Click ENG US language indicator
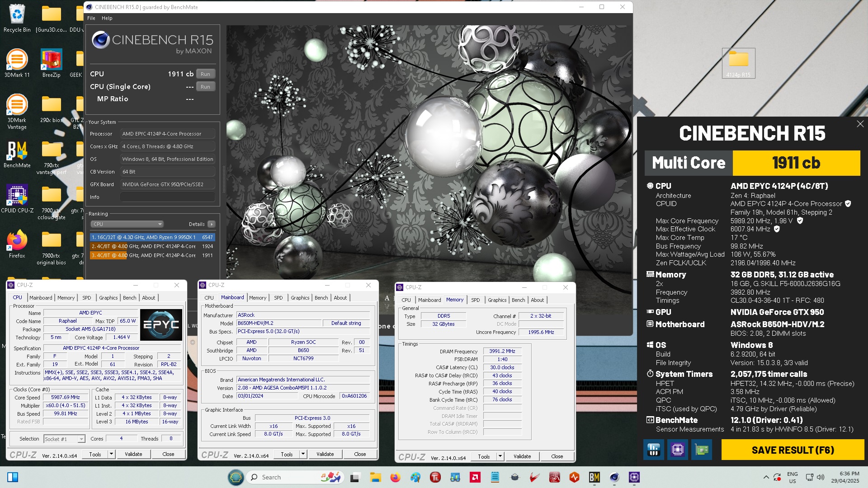 pos(792,477)
